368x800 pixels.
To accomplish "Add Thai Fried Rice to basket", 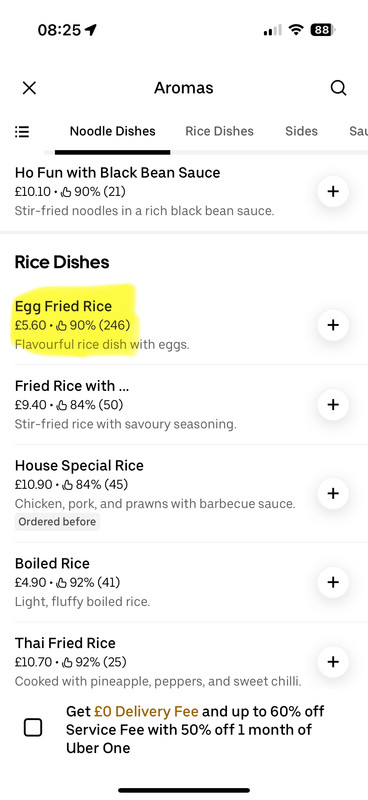I will click(x=333, y=662).
